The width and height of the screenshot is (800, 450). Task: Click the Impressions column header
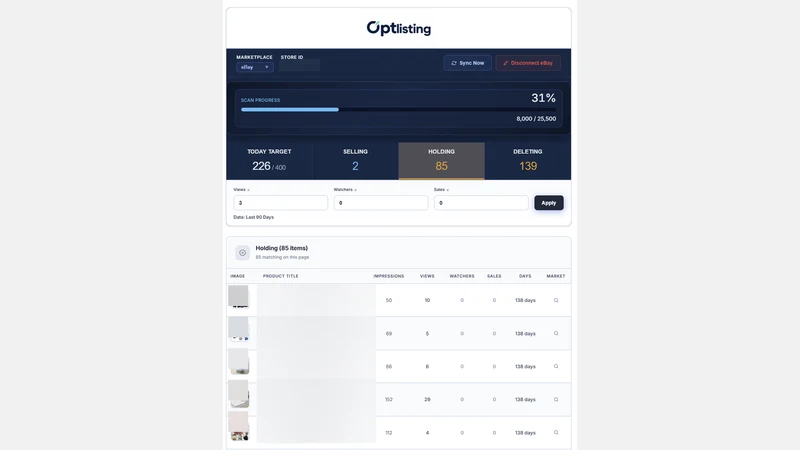pos(389,276)
